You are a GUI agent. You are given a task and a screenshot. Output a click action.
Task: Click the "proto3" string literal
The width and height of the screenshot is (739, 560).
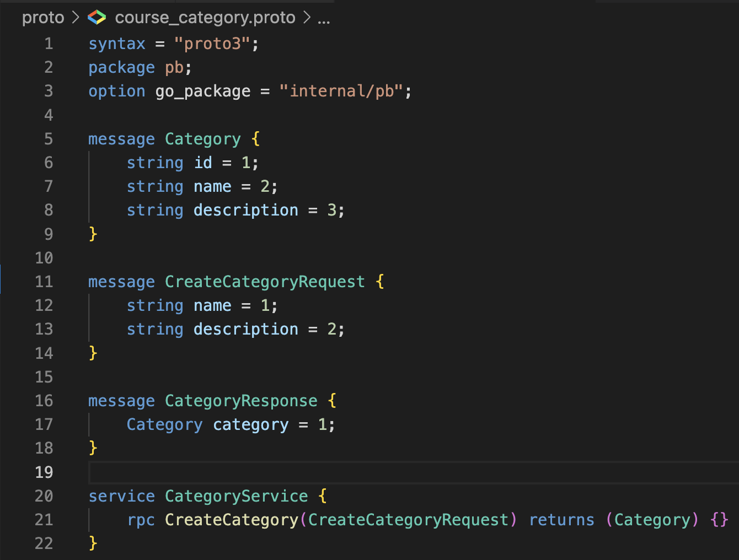212,43
